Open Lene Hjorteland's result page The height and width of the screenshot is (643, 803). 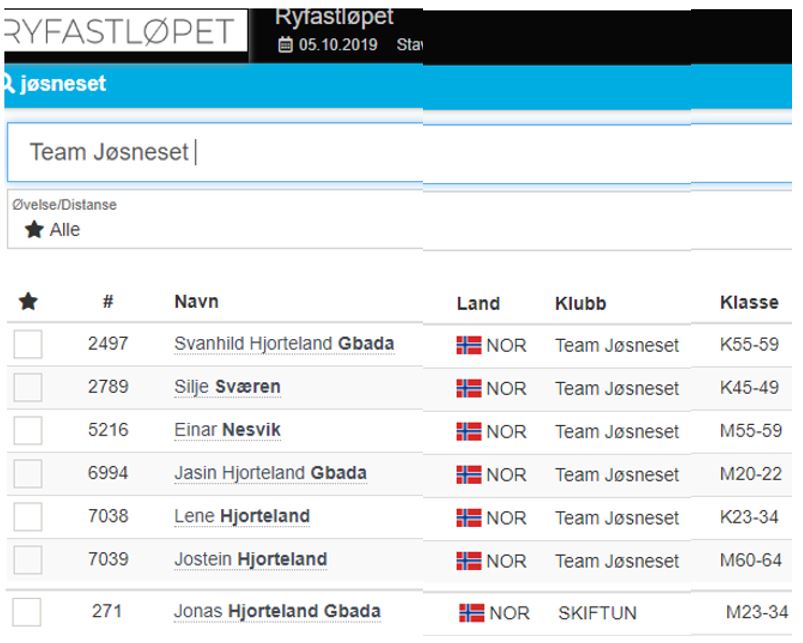click(x=242, y=516)
